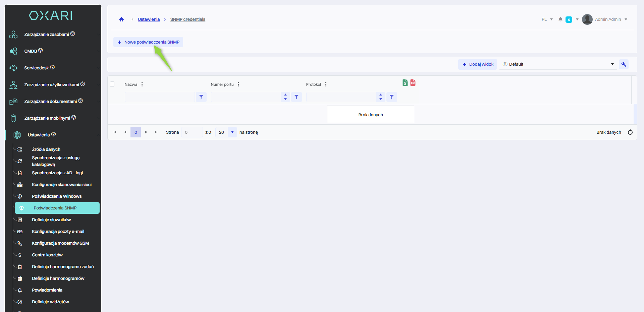Click the Dodaj widok button
This screenshot has width=644, height=312.
(x=478, y=64)
